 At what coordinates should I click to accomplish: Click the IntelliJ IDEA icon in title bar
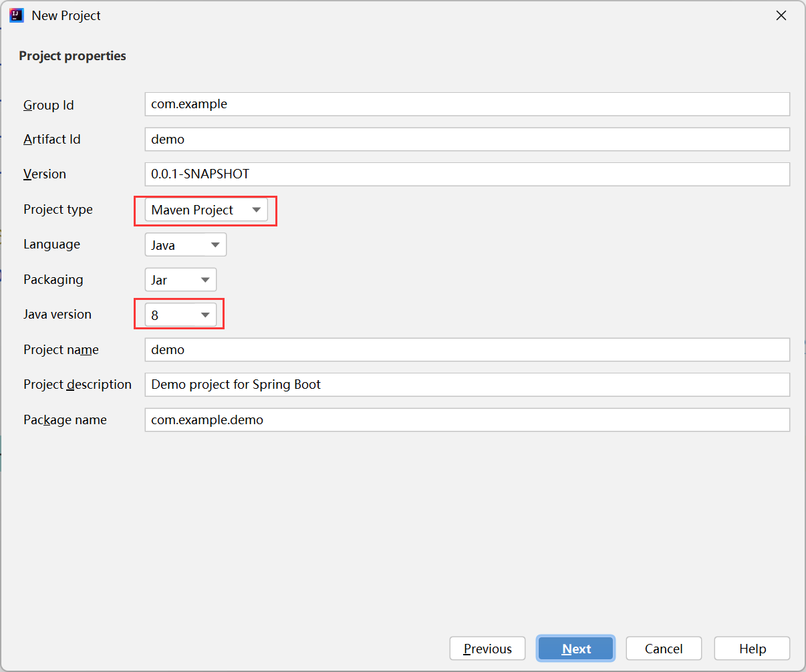[x=16, y=15]
